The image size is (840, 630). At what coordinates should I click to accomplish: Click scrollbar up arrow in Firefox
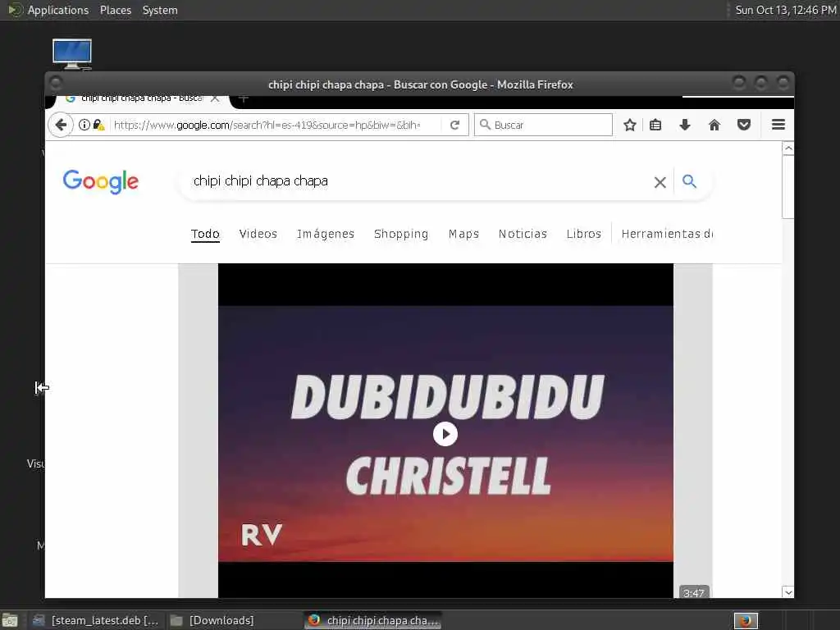788,148
